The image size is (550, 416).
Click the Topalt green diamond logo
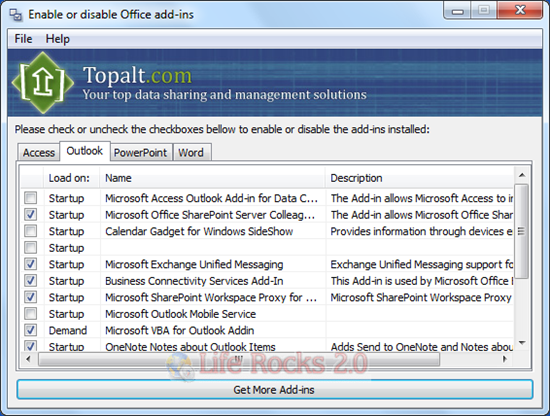tap(43, 83)
